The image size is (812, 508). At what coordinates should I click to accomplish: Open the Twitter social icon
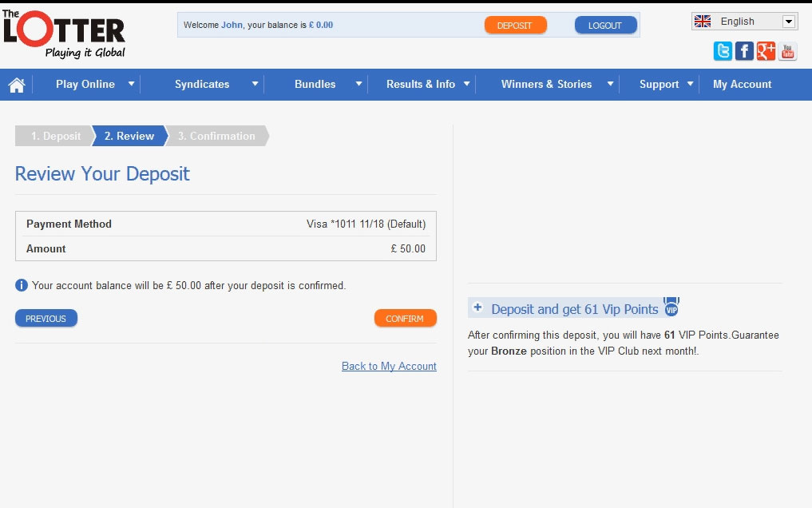pyautogui.click(x=723, y=52)
